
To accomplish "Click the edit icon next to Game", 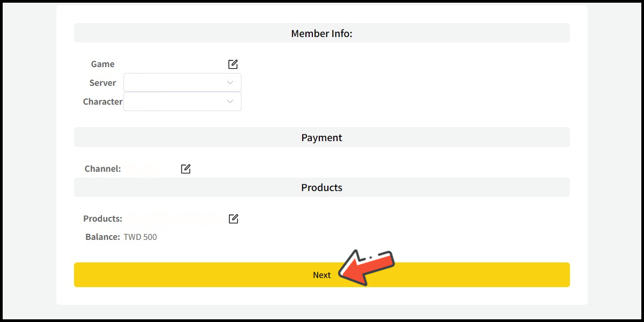I will 233,64.
